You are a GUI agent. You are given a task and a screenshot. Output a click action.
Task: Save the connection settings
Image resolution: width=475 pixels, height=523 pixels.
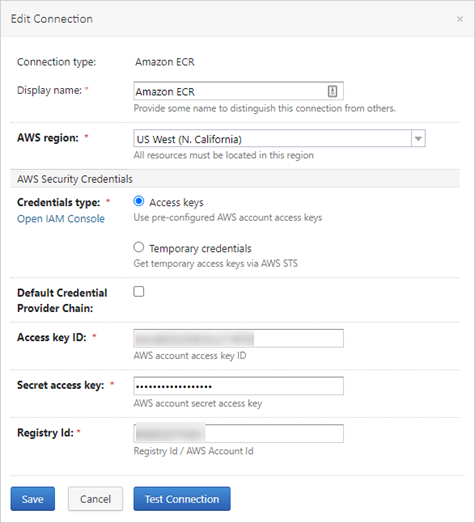(33, 499)
